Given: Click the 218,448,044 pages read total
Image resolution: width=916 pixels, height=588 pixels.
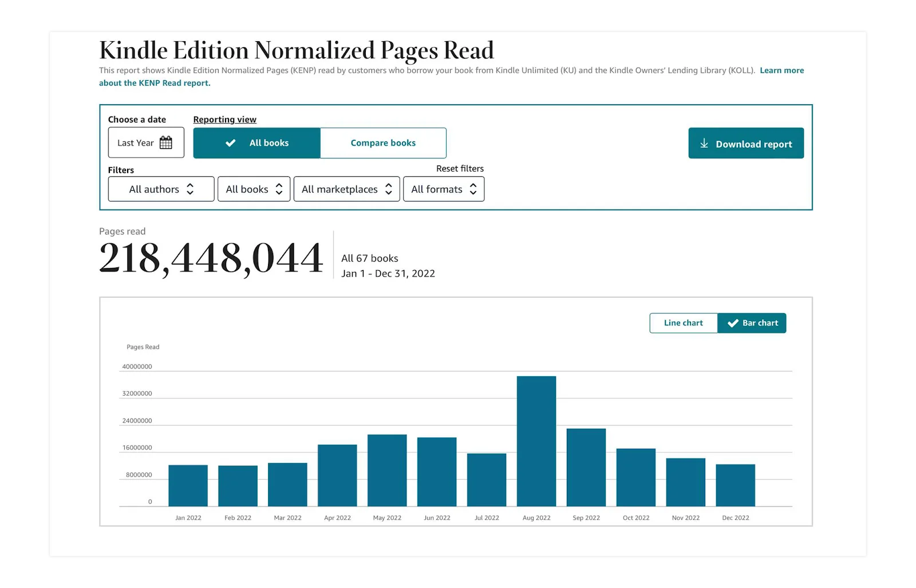Looking at the screenshot, I should tap(211, 258).
